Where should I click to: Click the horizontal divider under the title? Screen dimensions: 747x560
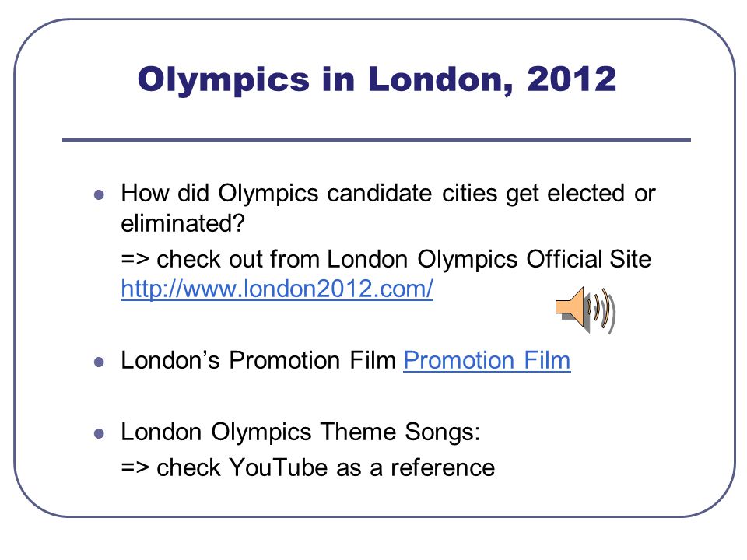point(377,140)
